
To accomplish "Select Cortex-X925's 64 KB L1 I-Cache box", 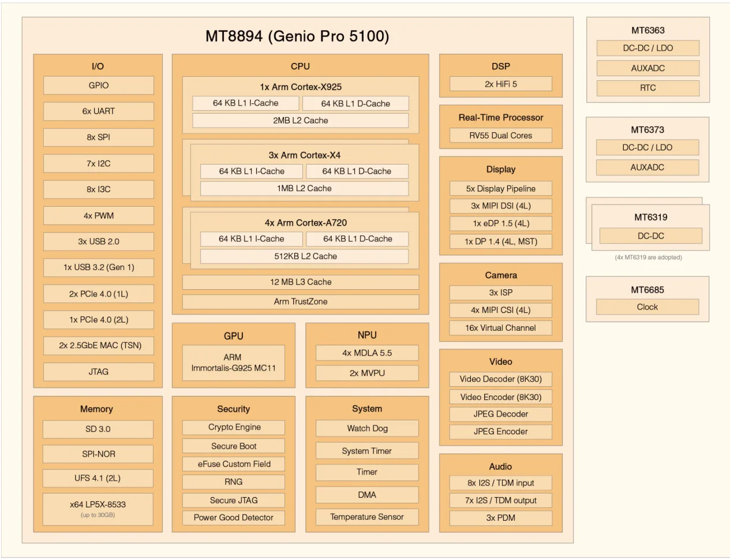I will click(x=246, y=103).
